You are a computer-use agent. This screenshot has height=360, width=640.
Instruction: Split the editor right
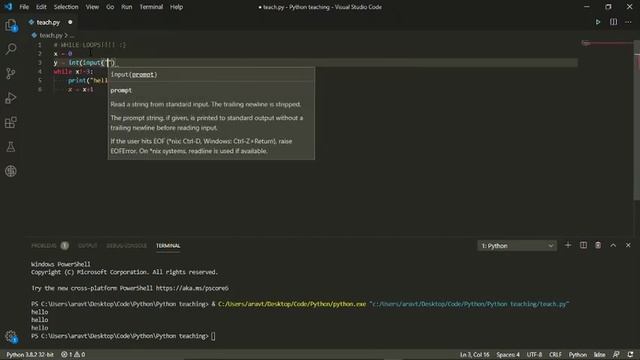[x=613, y=22]
